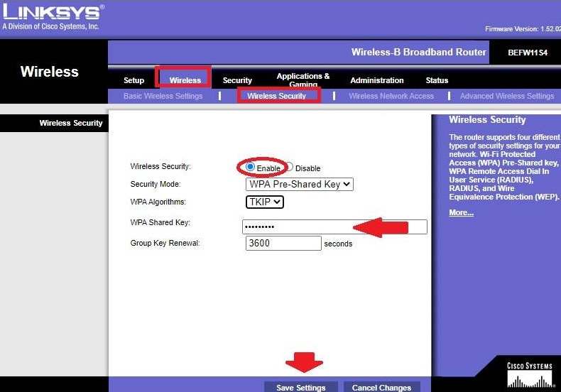Go to Advanced Wireless Settings subtab
561x392 pixels.
coord(506,96)
